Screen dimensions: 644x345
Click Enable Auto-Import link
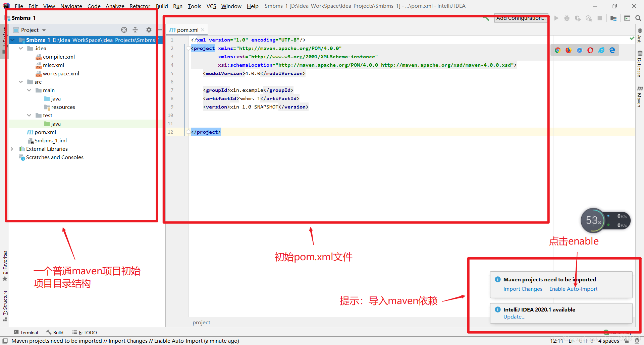pos(573,289)
